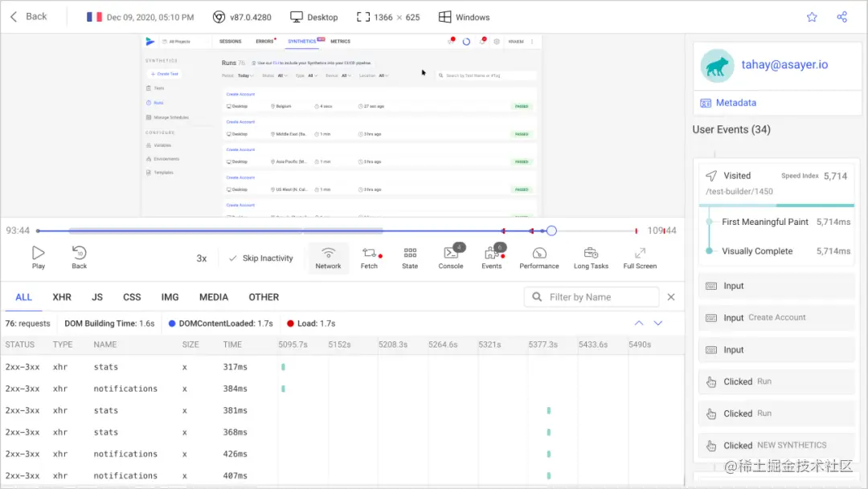Select the Input Create Account event
Image resolution: width=868 pixels, height=489 pixels.
pos(776,317)
